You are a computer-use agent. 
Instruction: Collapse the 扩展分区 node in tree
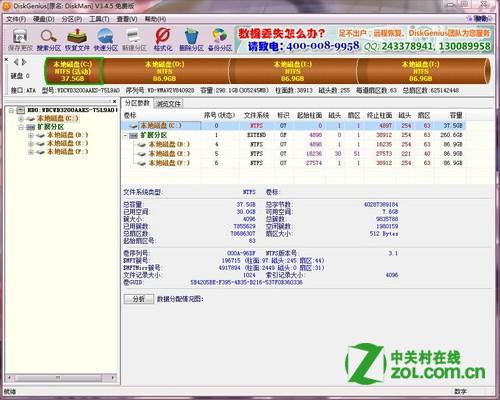point(21,127)
